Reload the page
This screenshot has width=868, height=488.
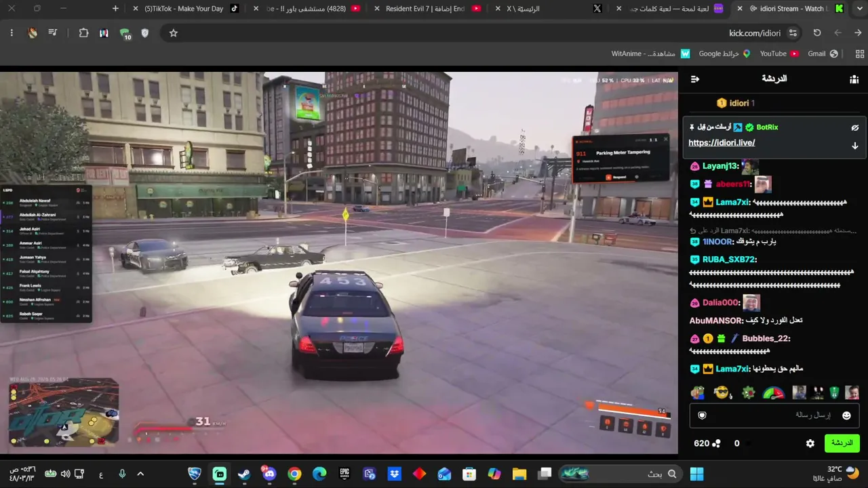(x=817, y=33)
